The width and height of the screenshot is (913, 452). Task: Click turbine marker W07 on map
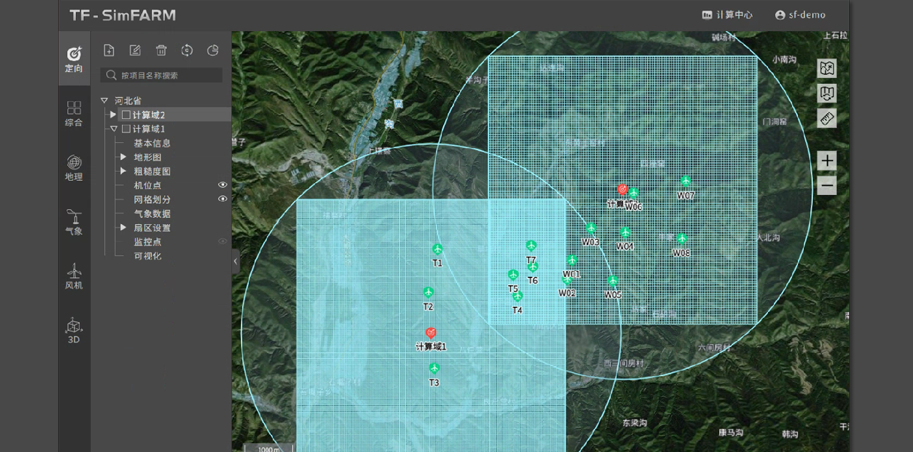point(686,181)
